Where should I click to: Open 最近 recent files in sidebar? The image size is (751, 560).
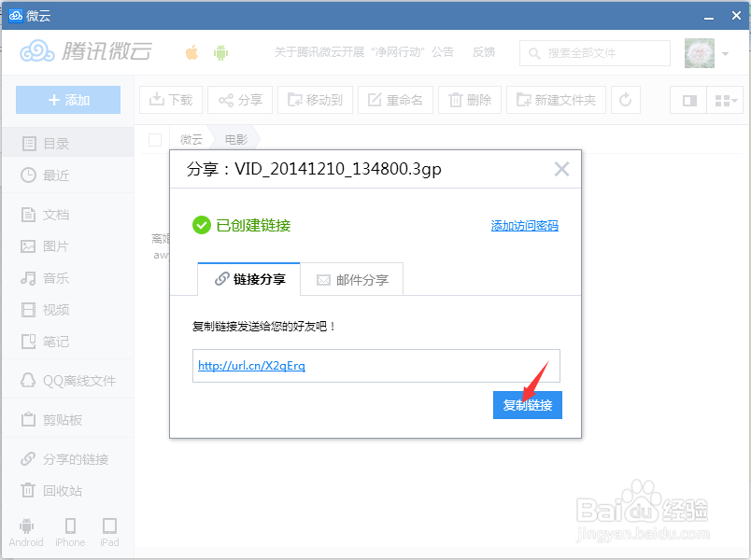[x=68, y=175]
